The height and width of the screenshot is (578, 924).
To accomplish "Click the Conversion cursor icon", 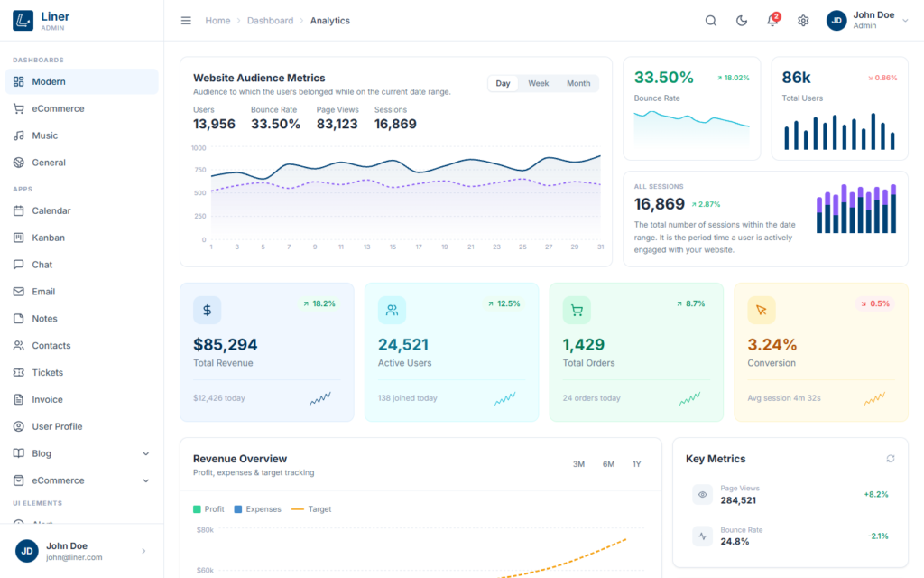I will (x=762, y=311).
